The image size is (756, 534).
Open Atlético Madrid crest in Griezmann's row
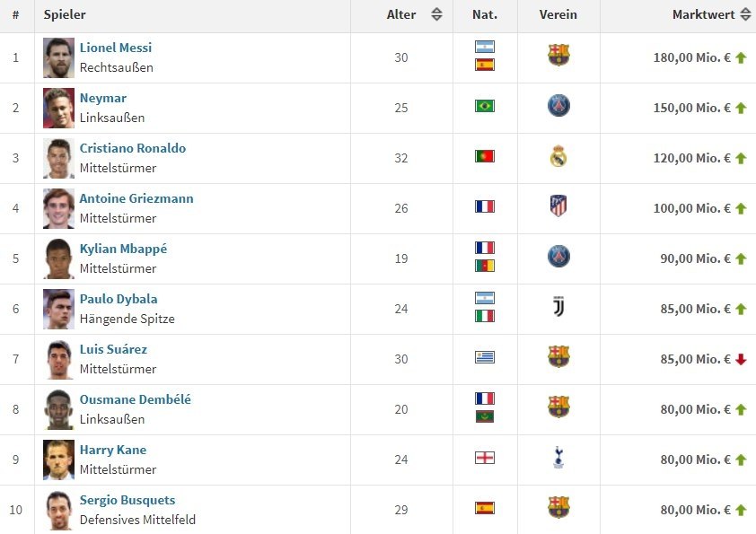[x=558, y=206]
